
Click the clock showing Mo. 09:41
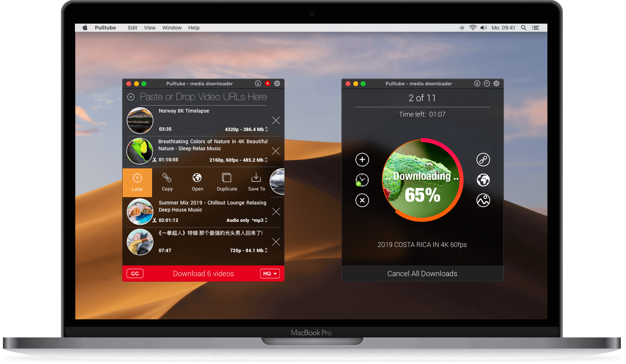click(x=503, y=28)
